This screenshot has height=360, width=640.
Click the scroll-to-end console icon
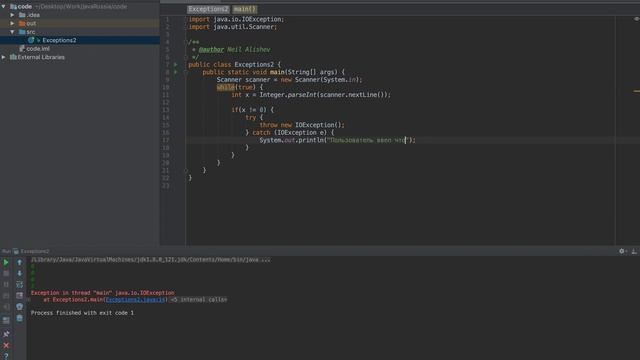(x=19, y=296)
